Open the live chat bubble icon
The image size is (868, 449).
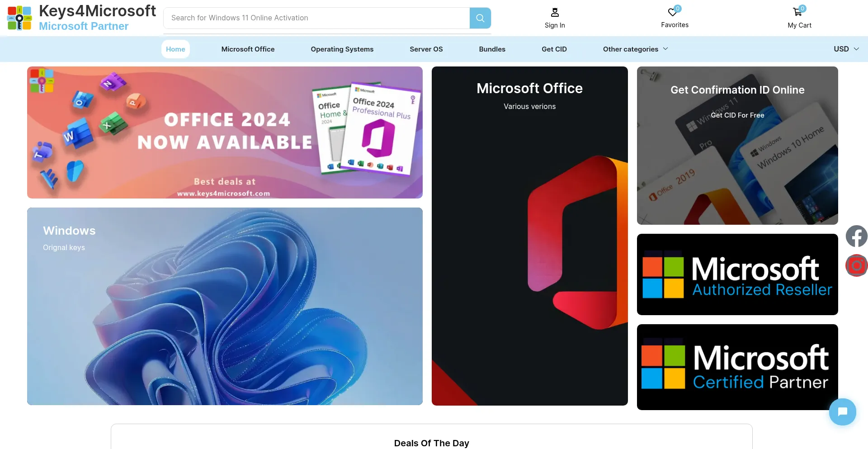click(x=842, y=411)
